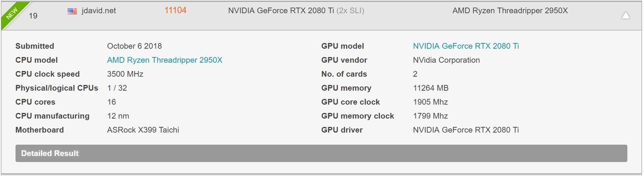Screen dimensions: 644x176
Task: Click the US flag icon beside jdavid.net
Action: [72, 11]
